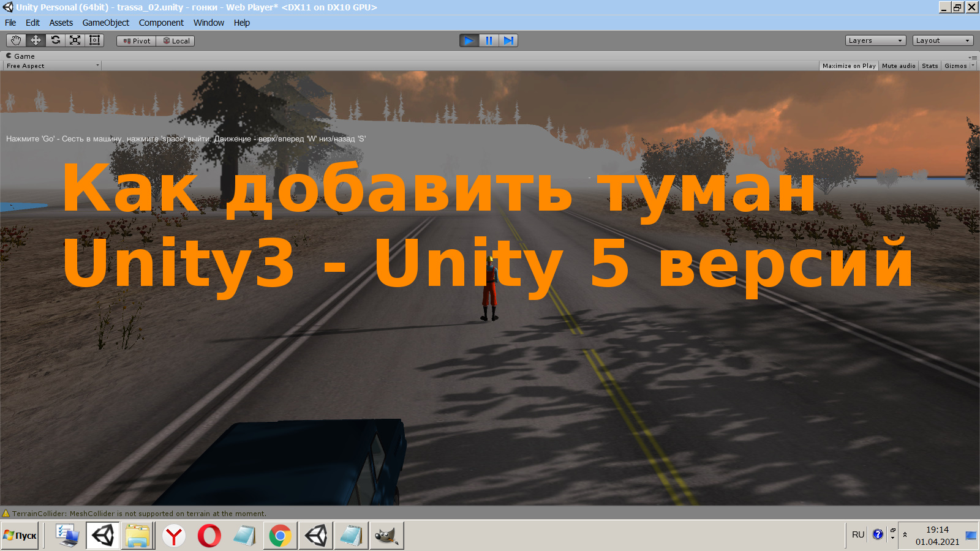Click the Stats button in the Game view
Screen dimensions: 980x551
click(x=929, y=66)
